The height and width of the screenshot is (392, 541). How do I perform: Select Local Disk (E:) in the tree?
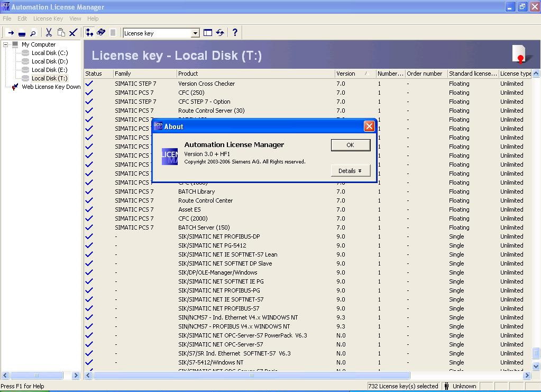[50, 70]
